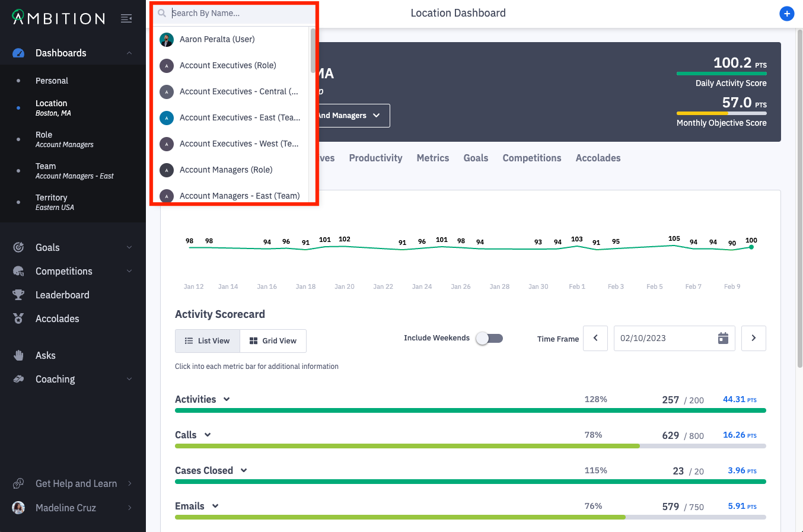Open the calendar date picker icon
The height and width of the screenshot is (532, 803).
pos(723,338)
